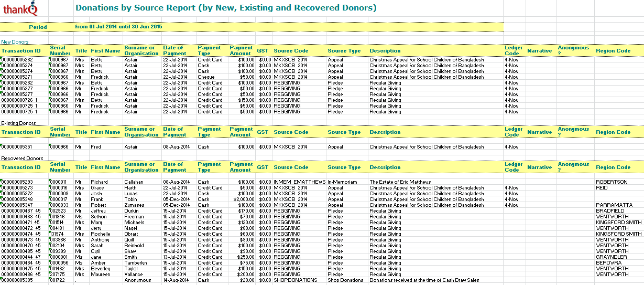
Task: Select the $170.00 payment amount
Action: pos(246,211)
